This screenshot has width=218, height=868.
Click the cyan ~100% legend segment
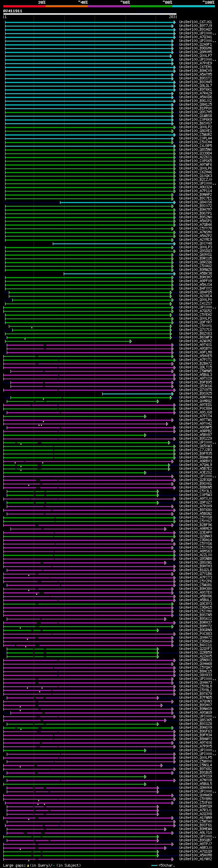(193, 6)
